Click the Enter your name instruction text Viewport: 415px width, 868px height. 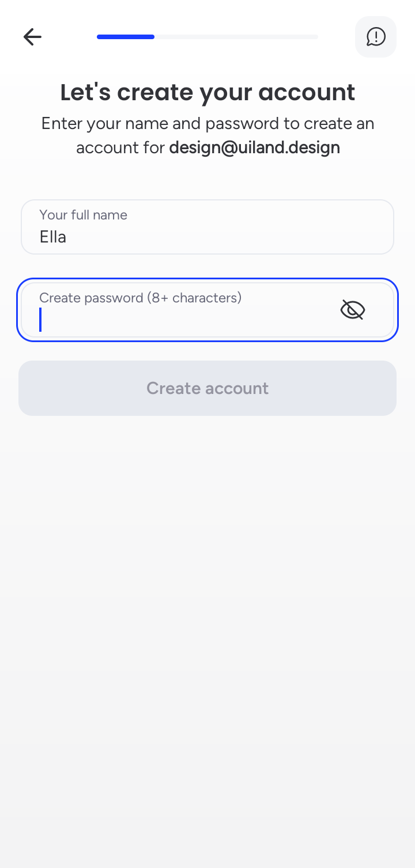(207, 135)
